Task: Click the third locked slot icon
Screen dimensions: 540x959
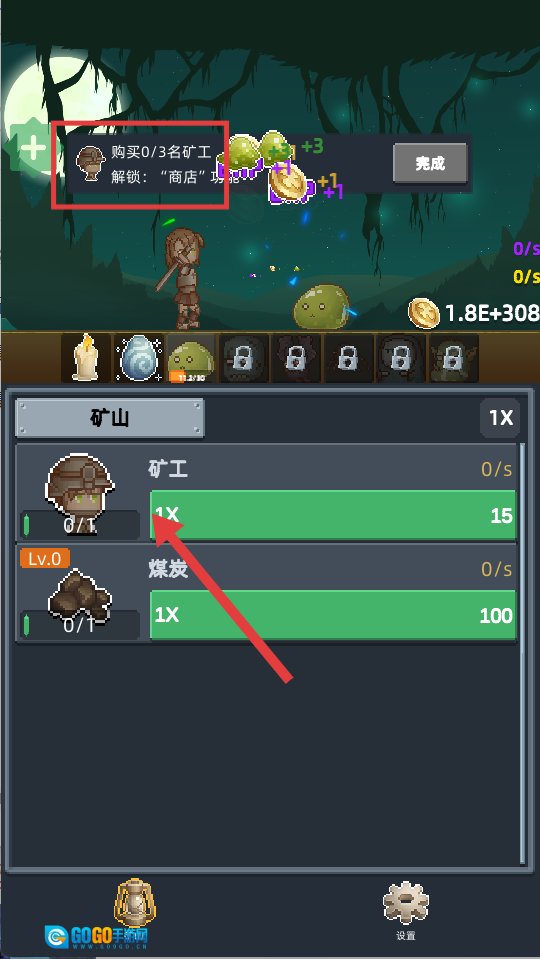Action: tap(348, 358)
